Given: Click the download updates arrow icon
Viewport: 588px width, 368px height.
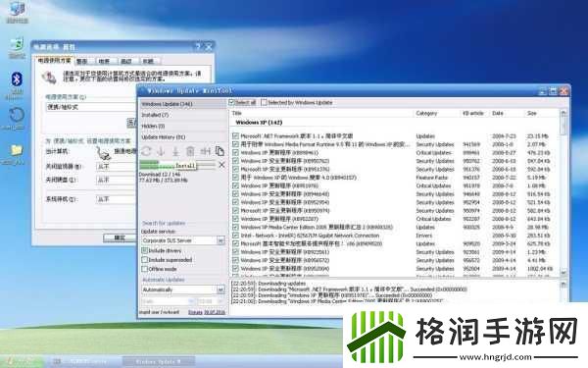Looking at the screenshot, I should click(x=161, y=151).
